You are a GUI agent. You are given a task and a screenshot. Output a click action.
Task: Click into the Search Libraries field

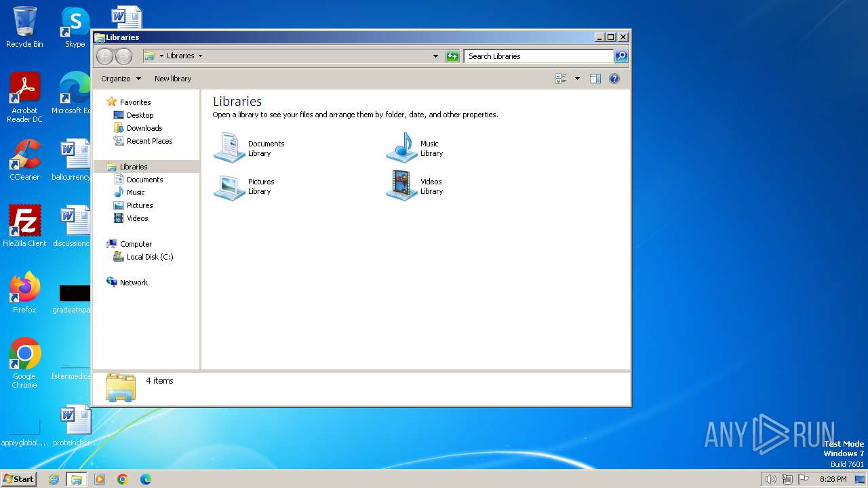pyautogui.click(x=539, y=56)
